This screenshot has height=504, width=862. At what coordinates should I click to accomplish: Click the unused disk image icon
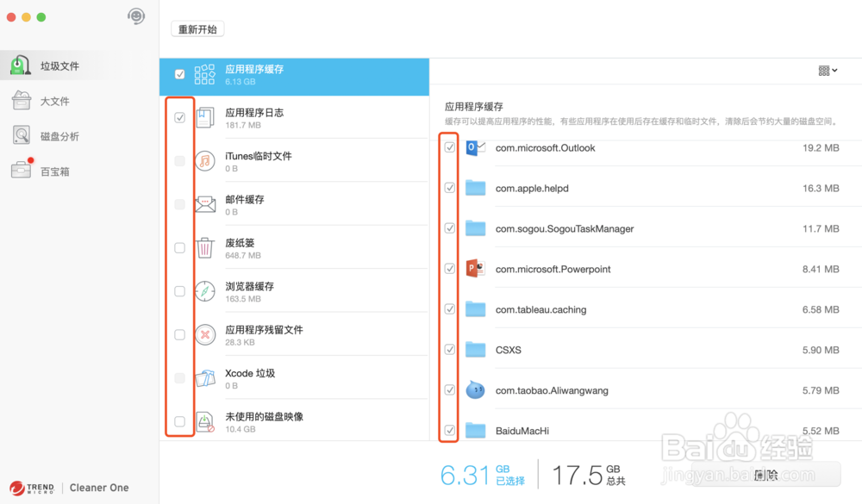coord(204,421)
